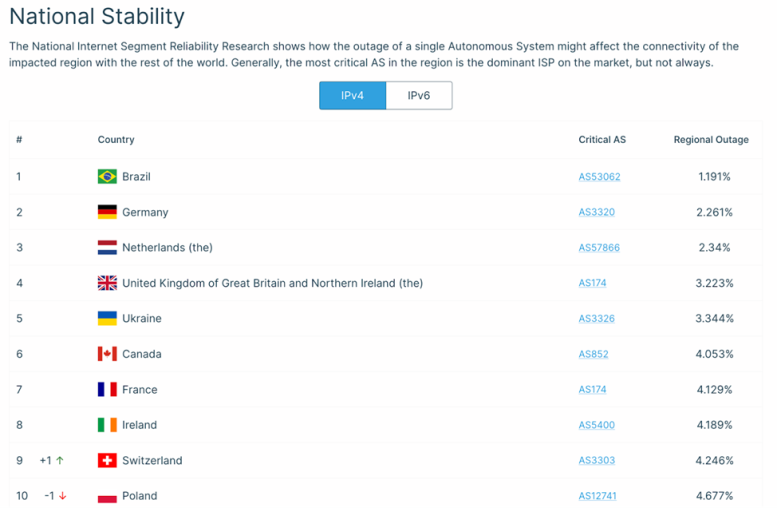Open the AS53062 link for Brazil
The width and height of the screenshot is (777, 508).
point(599,177)
